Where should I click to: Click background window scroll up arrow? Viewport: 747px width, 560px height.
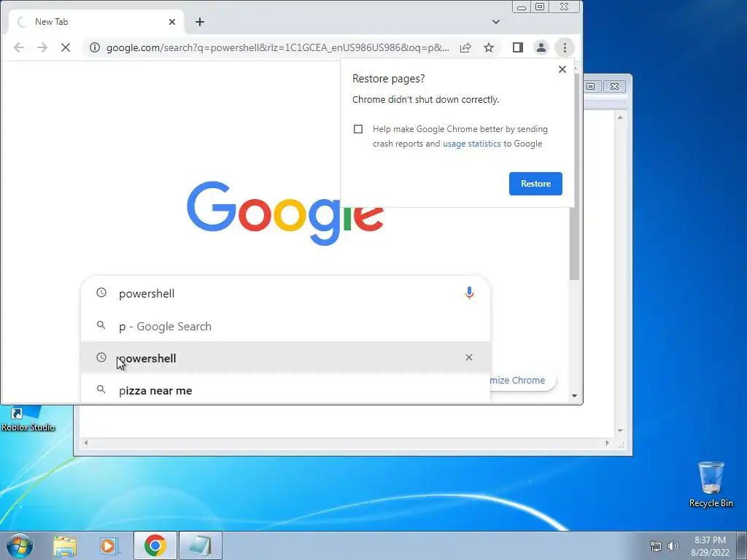click(x=620, y=117)
